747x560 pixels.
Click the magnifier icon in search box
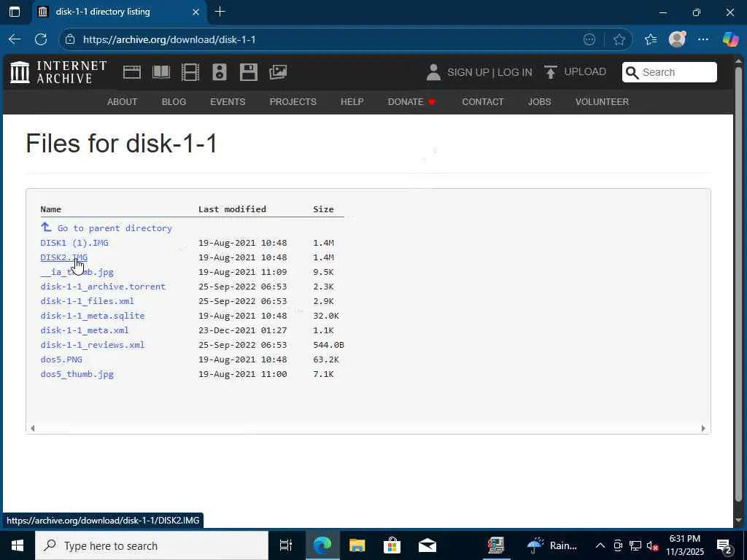coord(632,72)
